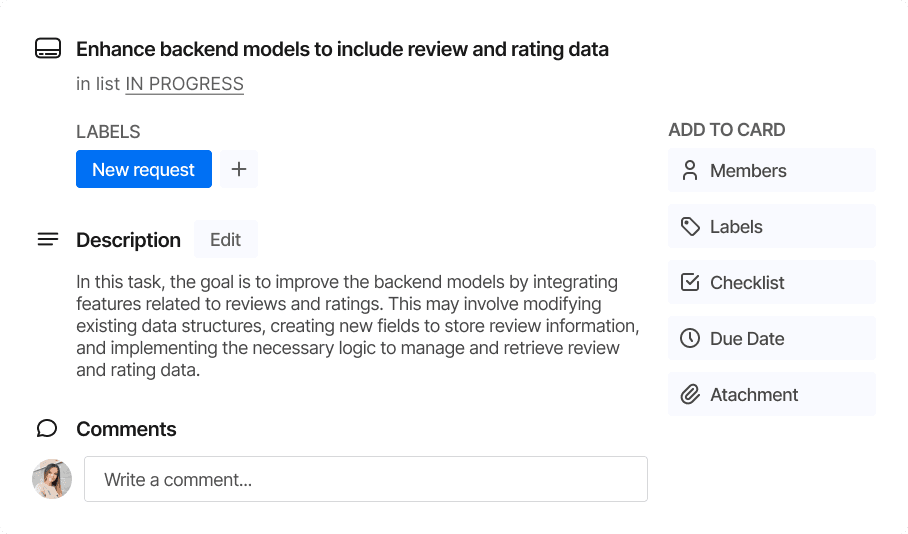Click the checkbox icon beside Checklist

[690, 283]
